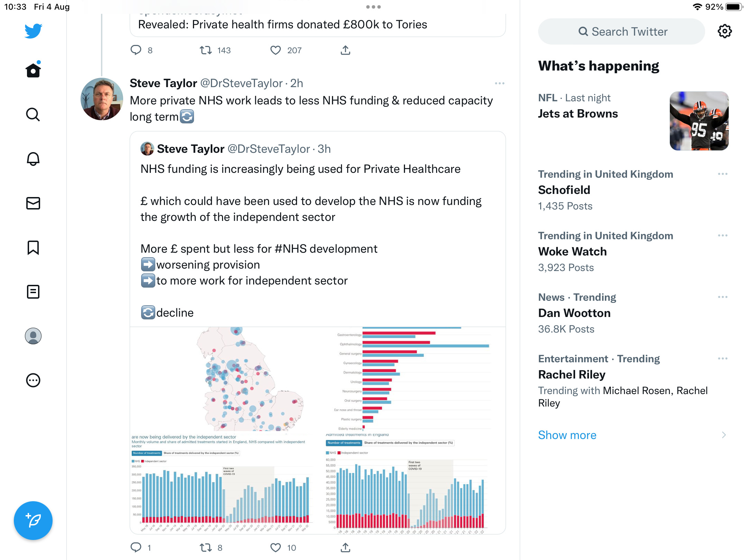Open Bookmarks in sidebar
Image resolution: width=747 pixels, height=560 pixels.
tap(33, 248)
